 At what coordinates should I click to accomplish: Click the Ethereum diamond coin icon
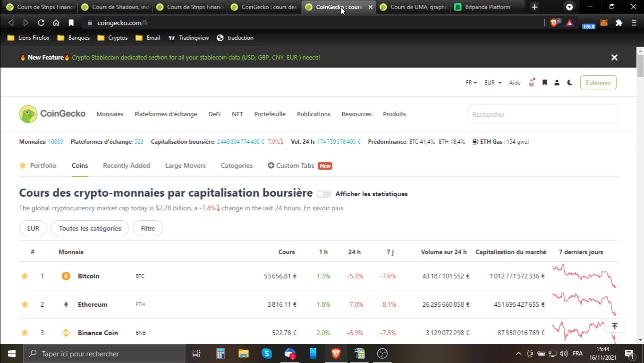(66, 304)
